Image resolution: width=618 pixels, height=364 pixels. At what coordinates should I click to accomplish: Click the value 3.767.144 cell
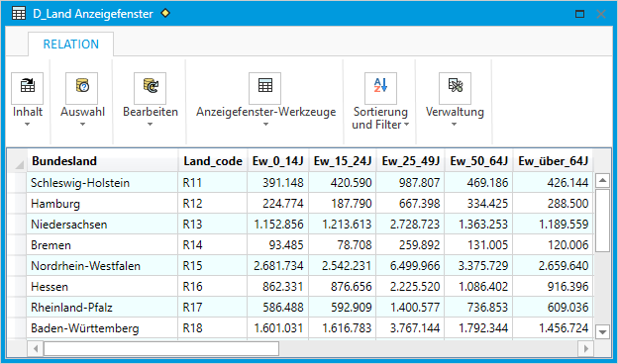point(410,328)
